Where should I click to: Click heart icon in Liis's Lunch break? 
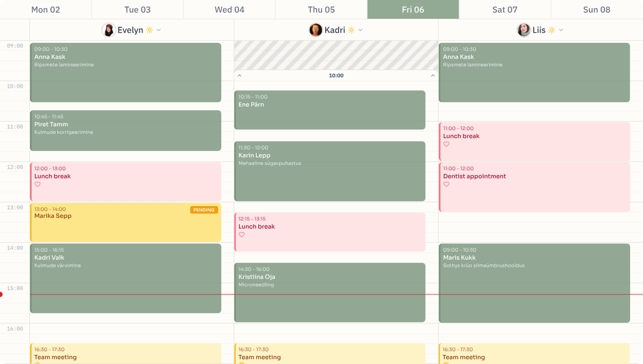[x=446, y=144]
